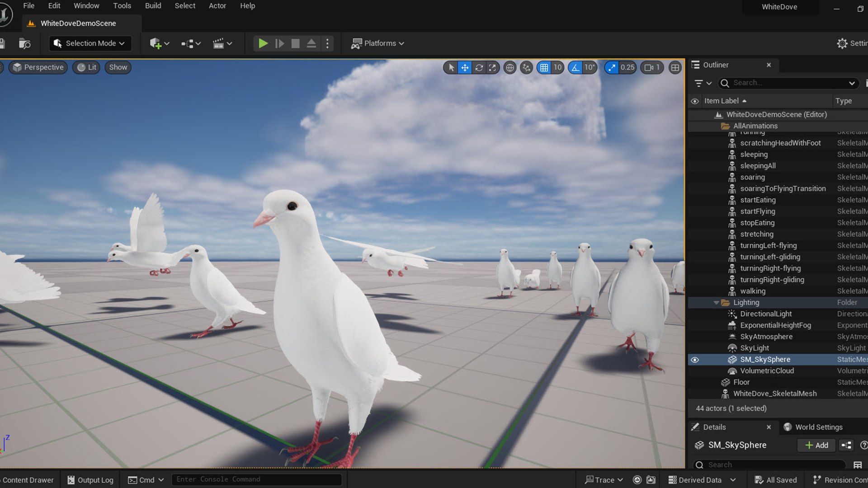
Task: Open the File menu
Action: (x=28, y=6)
